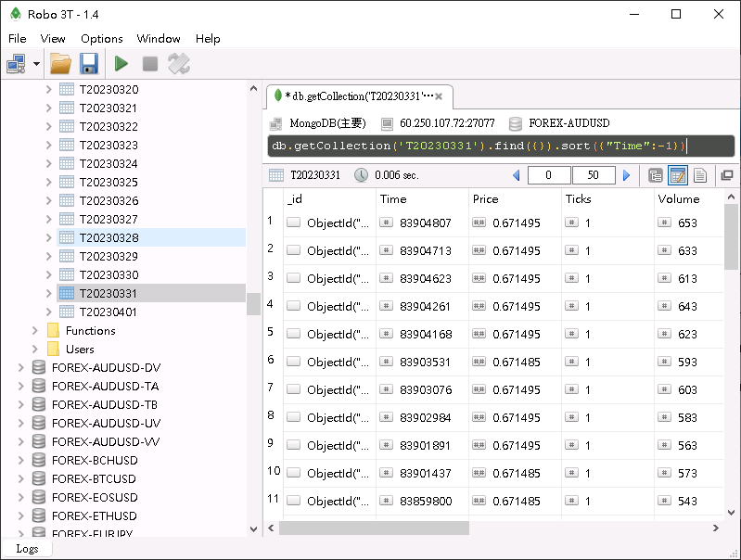
Task: Select the Time cell 83859800
Action: point(422,501)
